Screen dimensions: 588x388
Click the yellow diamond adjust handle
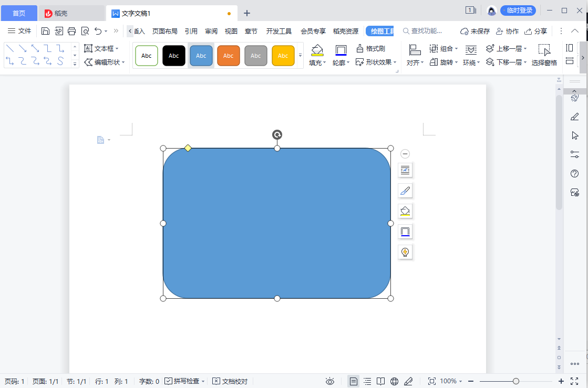pos(188,148)
